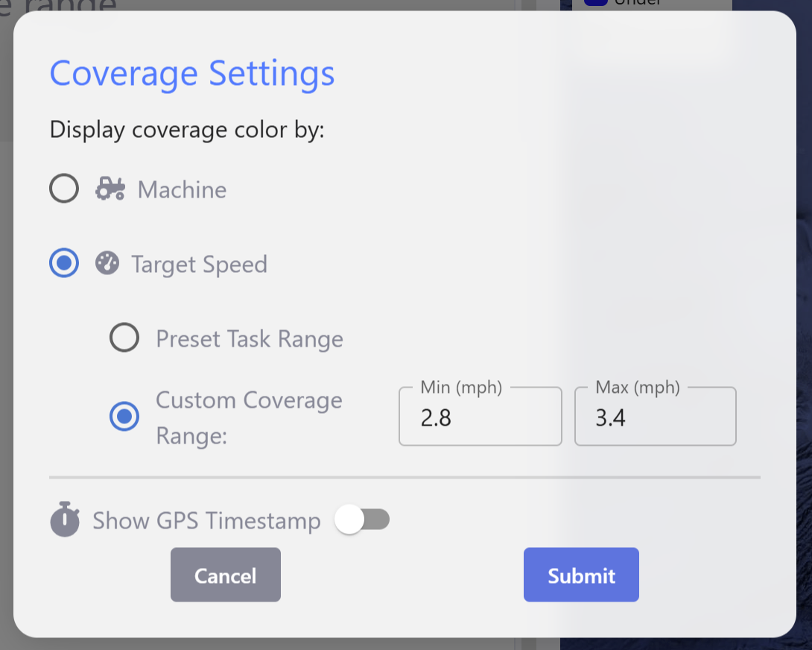The width and height of the screenshot is (812, 650).
Task: Click the Machine text label
Action: [182, 190]
